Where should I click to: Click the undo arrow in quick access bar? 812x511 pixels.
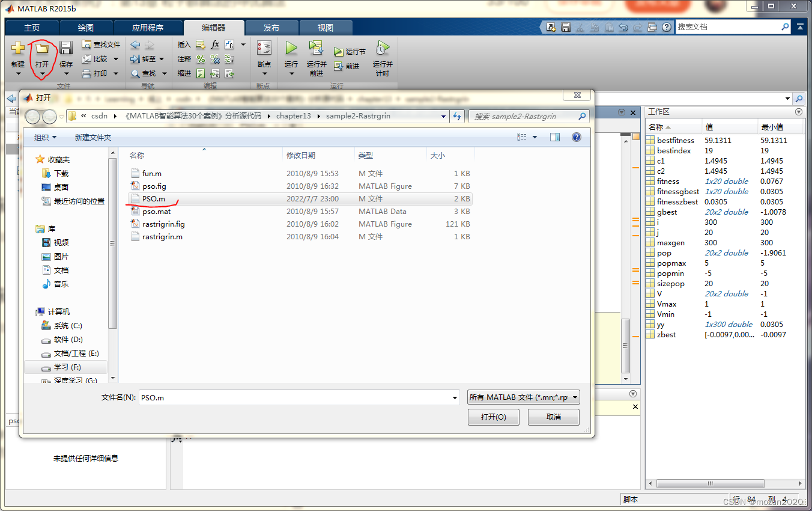pyautogui.click(x=623, y=27)
